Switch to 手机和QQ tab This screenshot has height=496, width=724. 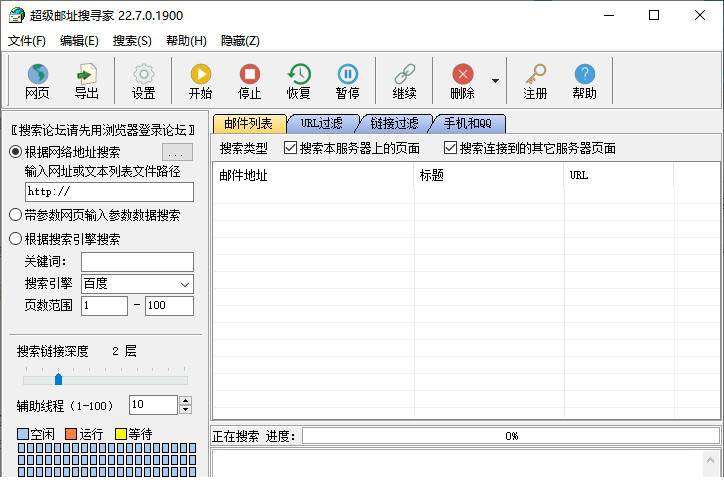tap(468, 123)
